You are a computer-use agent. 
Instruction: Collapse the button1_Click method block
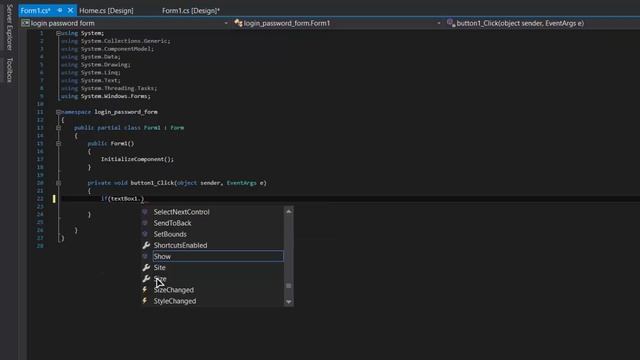[x=58, y=183]
